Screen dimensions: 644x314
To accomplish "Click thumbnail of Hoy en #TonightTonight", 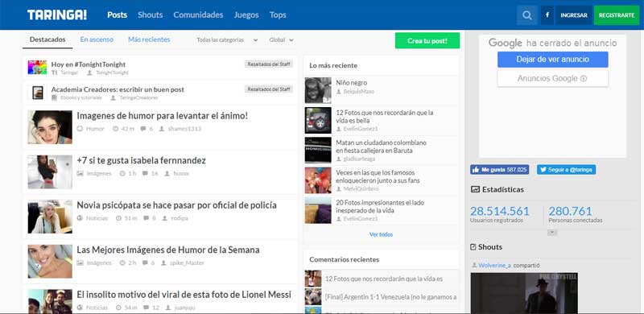I will click(37, 68).
